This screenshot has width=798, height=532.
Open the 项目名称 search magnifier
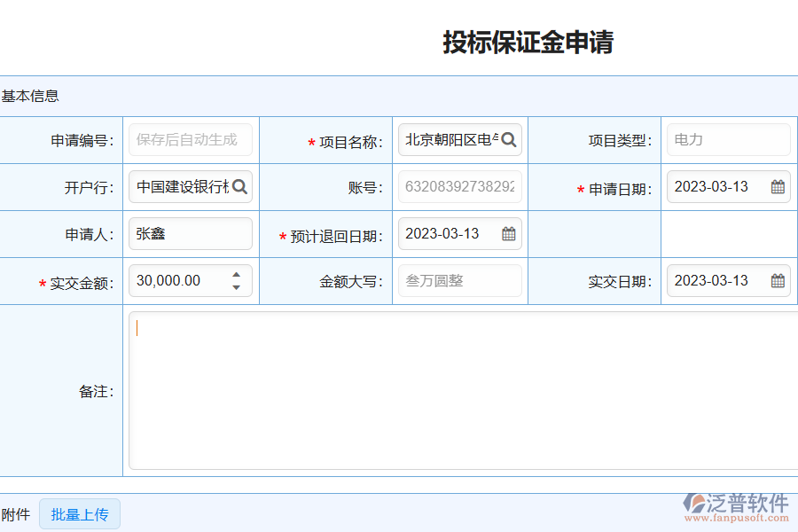509,139
